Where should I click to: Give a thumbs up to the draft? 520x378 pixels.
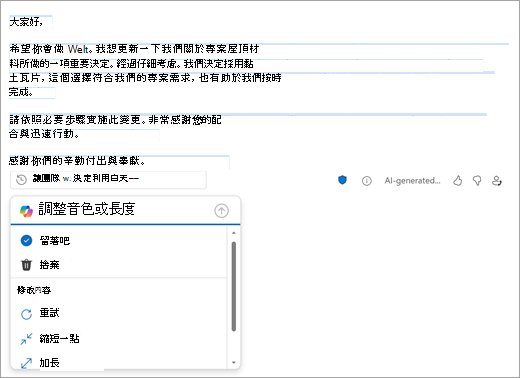click(x=458, y=181)
